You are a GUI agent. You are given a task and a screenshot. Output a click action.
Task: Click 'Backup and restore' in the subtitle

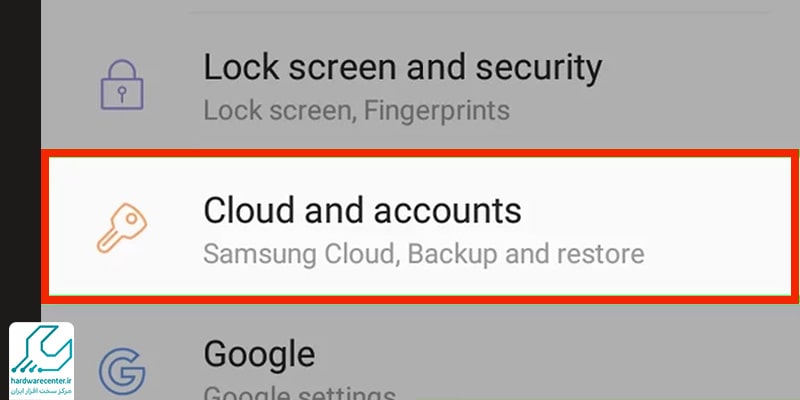point(526,254)
